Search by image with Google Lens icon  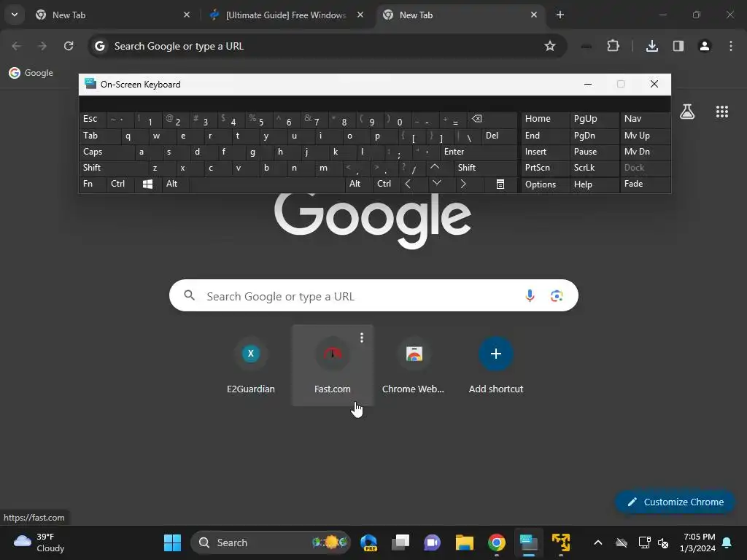557,296
